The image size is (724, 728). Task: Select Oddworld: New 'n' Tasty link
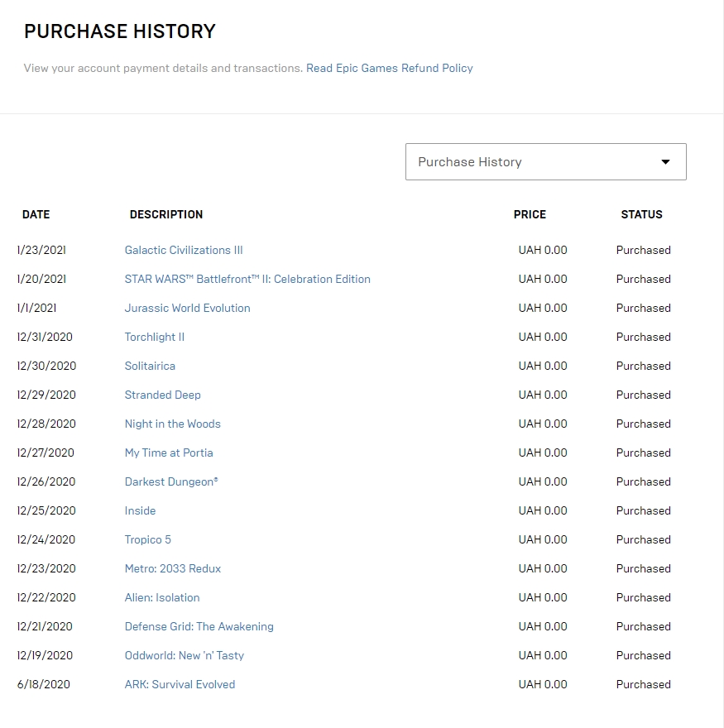coord(184,655)
